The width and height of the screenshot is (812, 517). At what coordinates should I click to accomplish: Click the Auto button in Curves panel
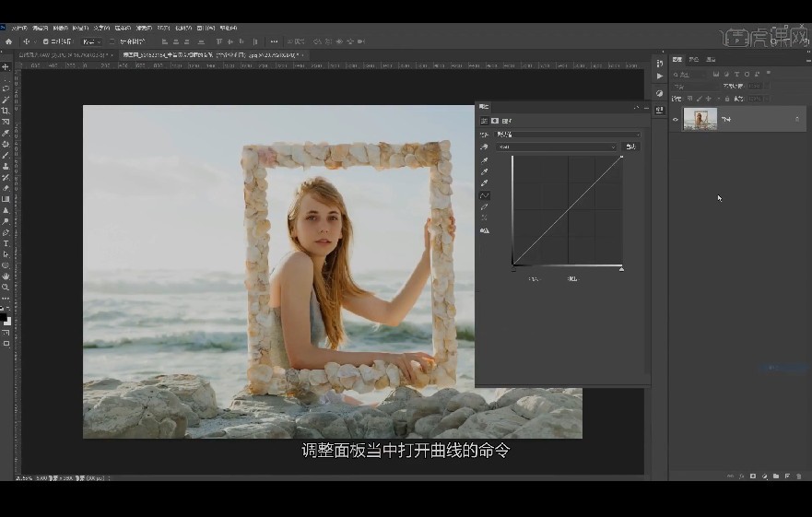pyautogui.click(x=630, y=147)
